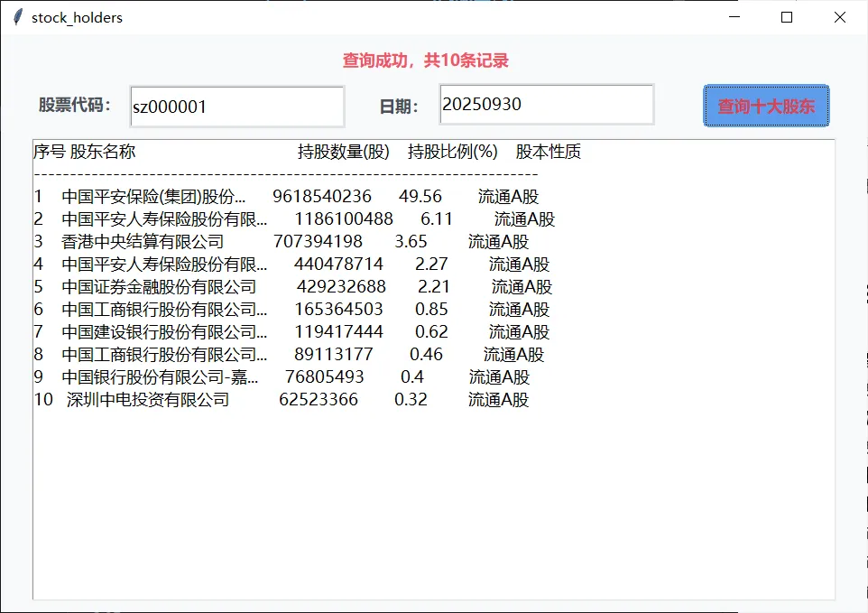Select the percentage 3.65
Viewport: 868px width, 613px height.
click(411, 241)
